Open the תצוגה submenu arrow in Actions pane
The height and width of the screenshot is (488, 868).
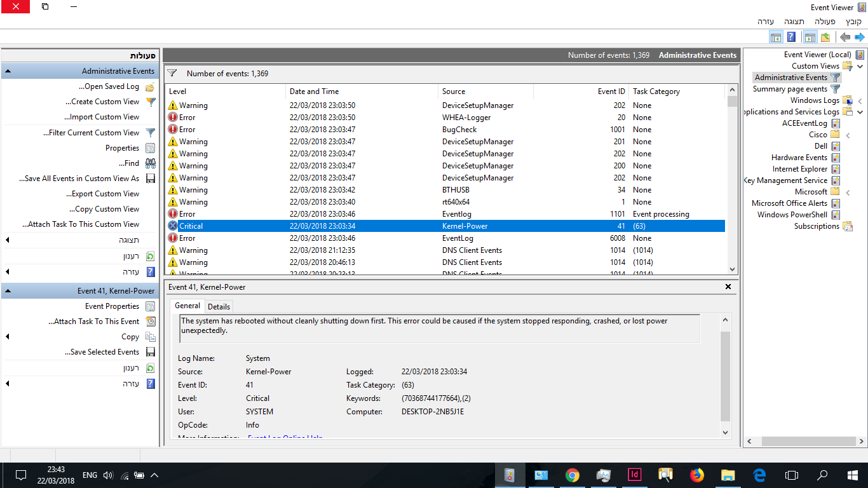pyautogui.click(x=8, y=240)
